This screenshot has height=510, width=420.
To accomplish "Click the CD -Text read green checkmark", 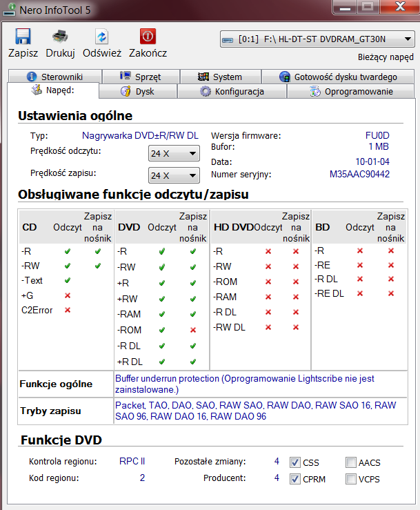I will pos(68,280).
